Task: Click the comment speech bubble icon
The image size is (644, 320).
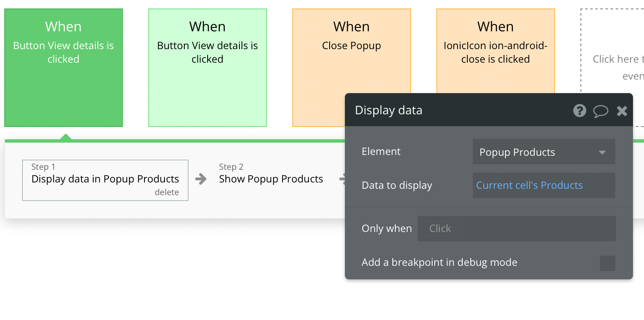Action: pyautogui.click(x=600, y=111)
